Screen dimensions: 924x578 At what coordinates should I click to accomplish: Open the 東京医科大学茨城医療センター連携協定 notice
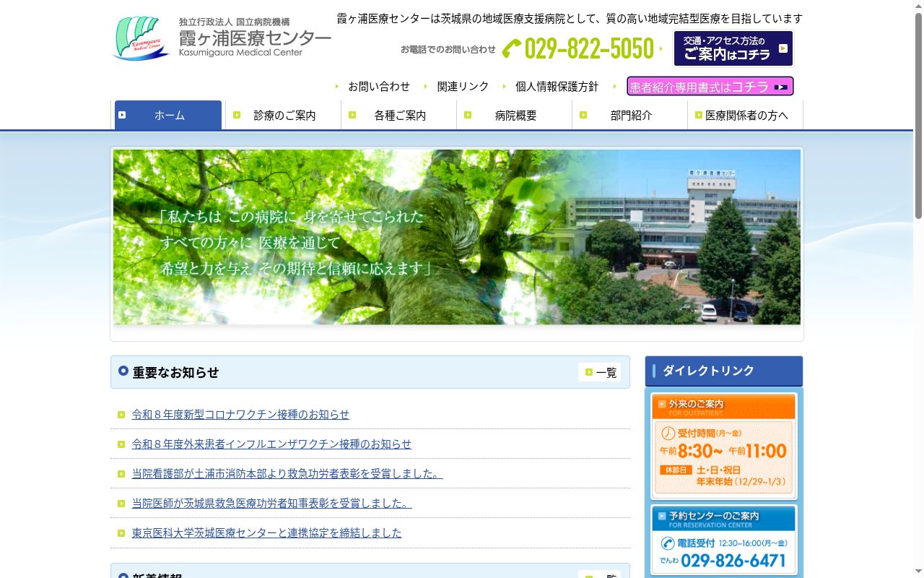coord(266,533)
